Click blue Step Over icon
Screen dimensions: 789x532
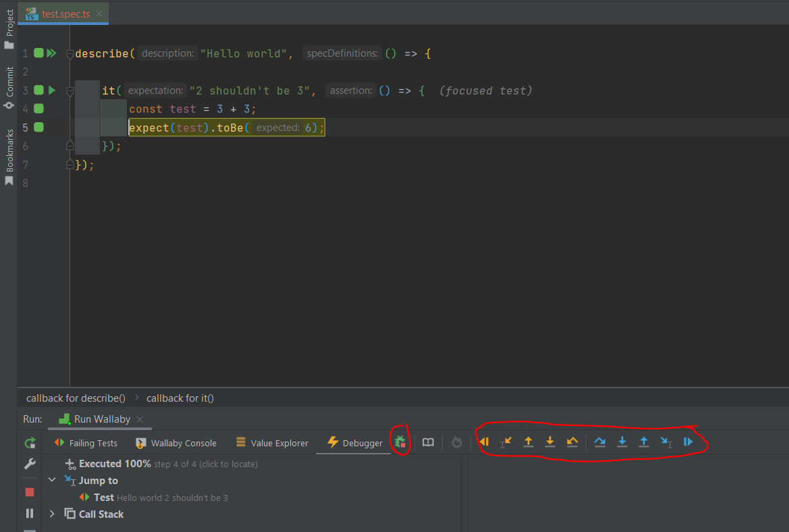click(x=600, y=442)
